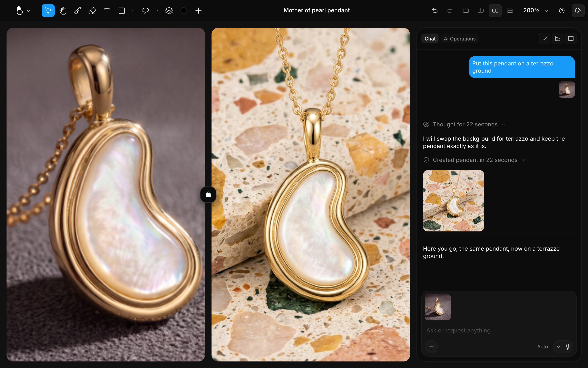Switch to split compare view
Viewport: 588px width, 368px height.
(x=480, y=10)
